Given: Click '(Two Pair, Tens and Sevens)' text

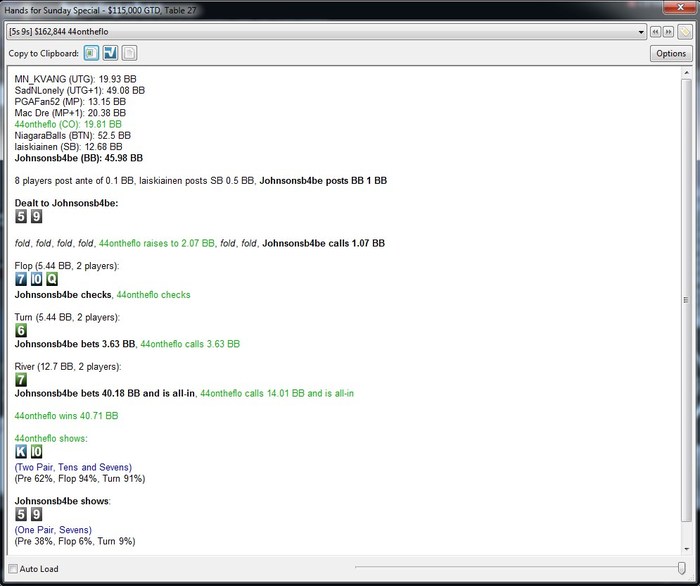Looking at the screenshot, I should tap(73, 467).
